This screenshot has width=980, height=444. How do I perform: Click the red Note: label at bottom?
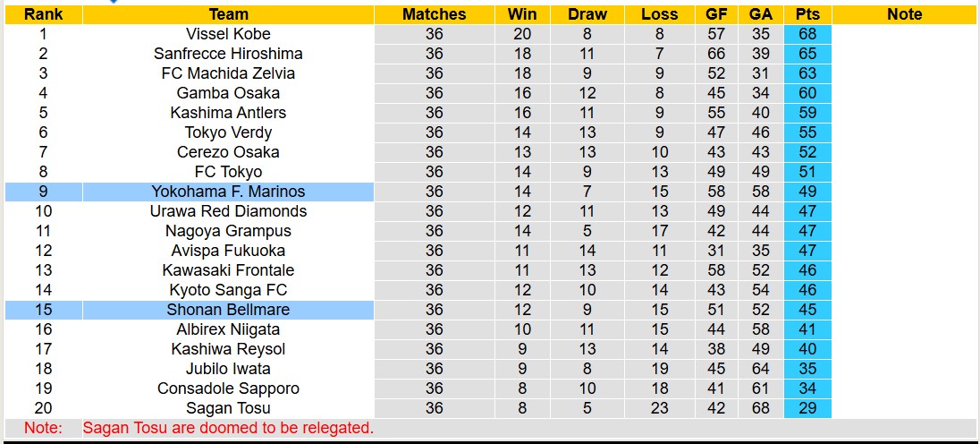[x=43, y=428]
